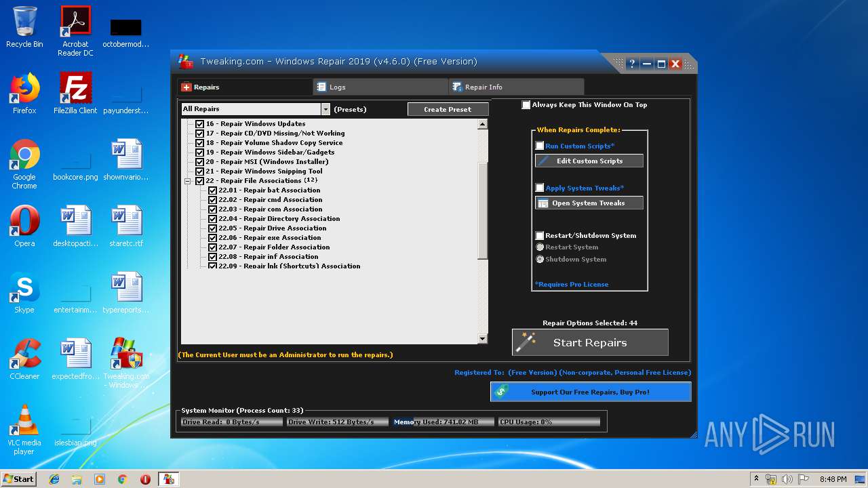This screenshot has height=488, width=868.
Task: Uncheck 18 - Repair Volume Shadow Copy
Action: 199,143
